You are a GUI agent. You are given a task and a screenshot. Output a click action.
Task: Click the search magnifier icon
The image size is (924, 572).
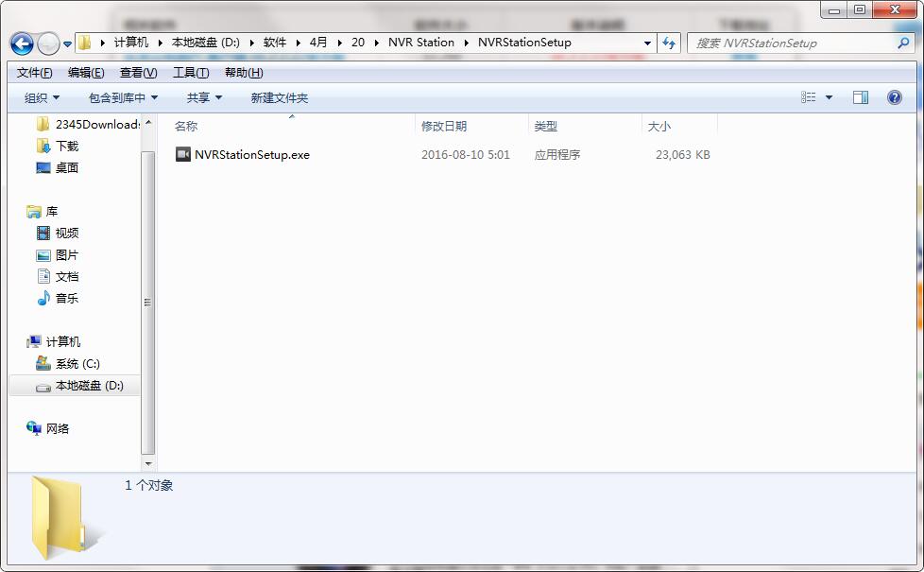coord(903,43)
